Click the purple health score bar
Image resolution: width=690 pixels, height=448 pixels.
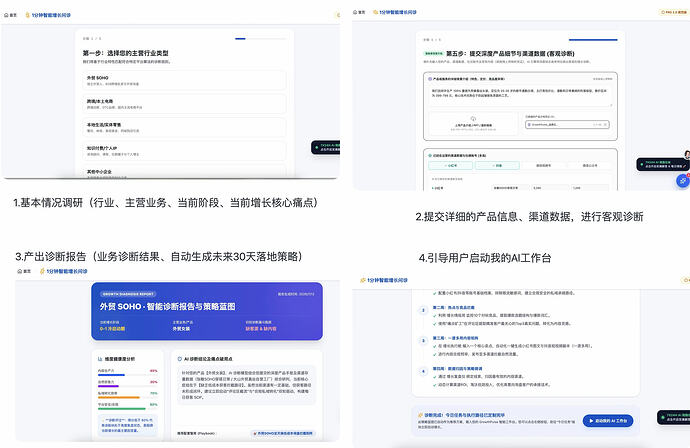[x=108, y=386]
